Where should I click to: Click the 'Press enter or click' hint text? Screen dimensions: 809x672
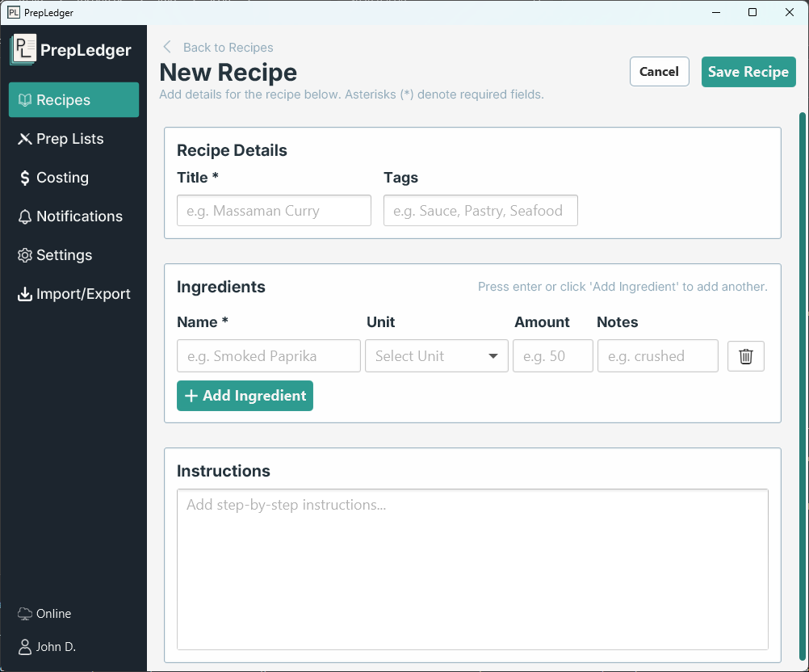[x=622, y=287]
